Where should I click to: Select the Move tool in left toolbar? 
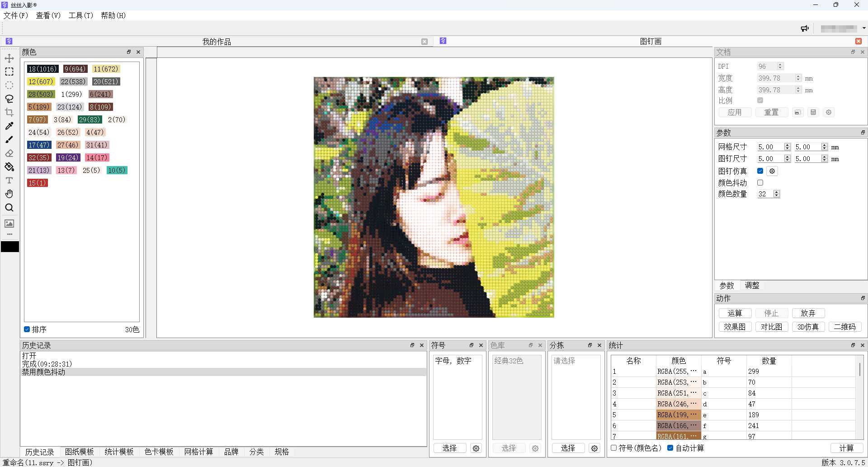tap(9, 58)
